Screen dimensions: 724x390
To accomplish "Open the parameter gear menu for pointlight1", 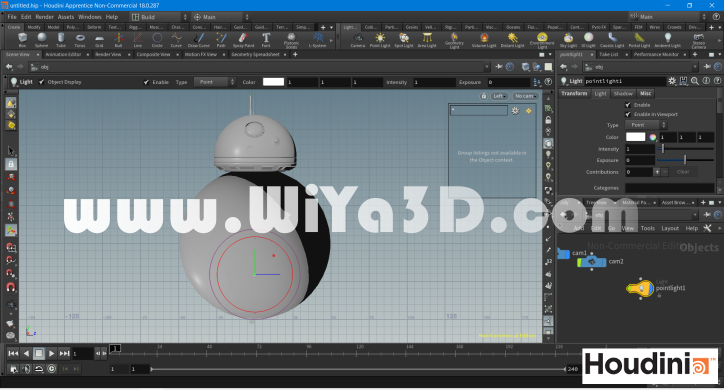I will click(x=672, y=81).
